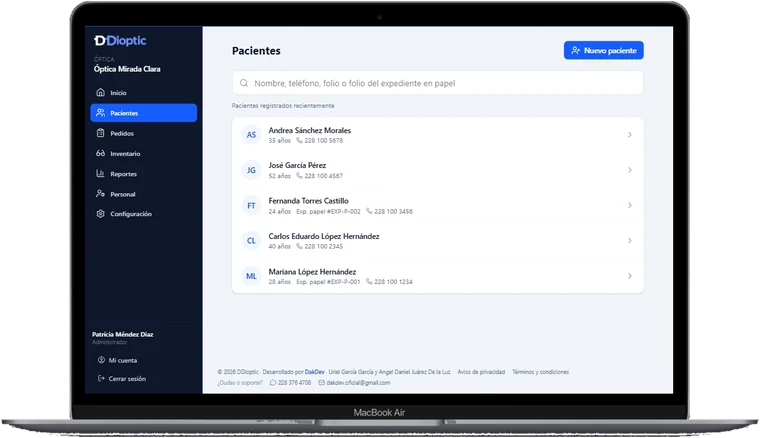
Task: Click the Inicio home icon
Action: 100,92
